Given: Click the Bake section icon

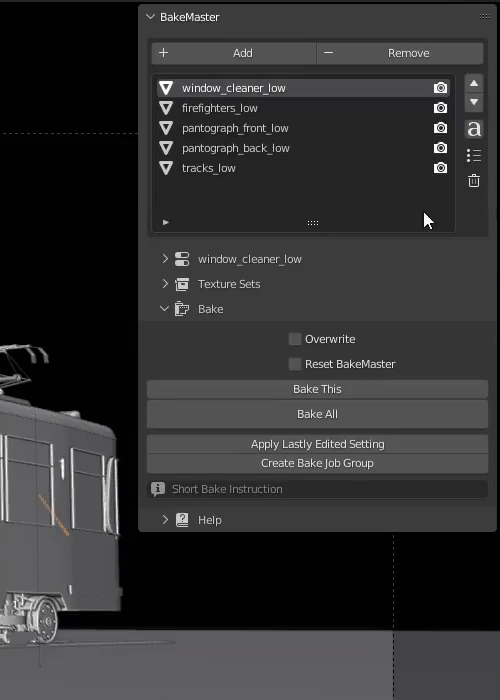Looking at the screenshot, I should click(182, 309).
